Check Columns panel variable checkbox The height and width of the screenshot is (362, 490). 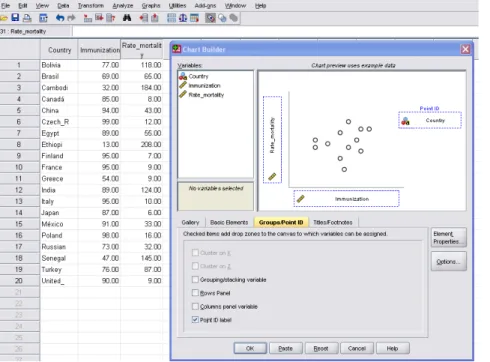coord(195,306)
